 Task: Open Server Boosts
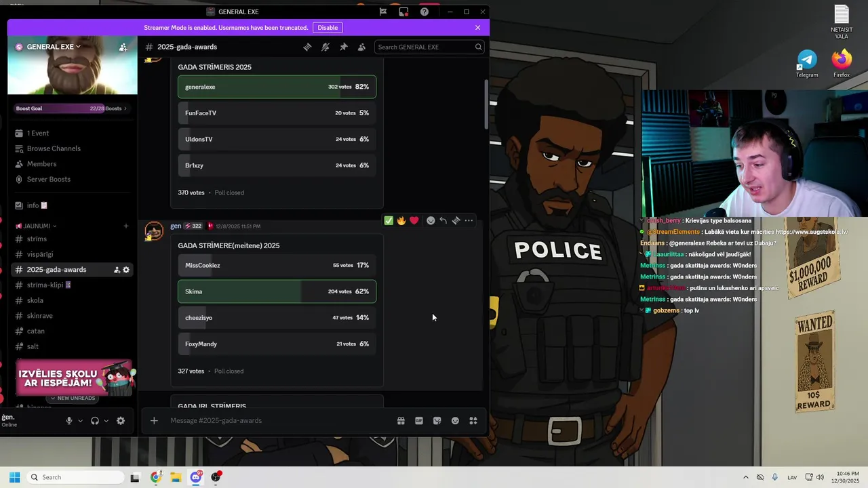(x=72, y=179)
